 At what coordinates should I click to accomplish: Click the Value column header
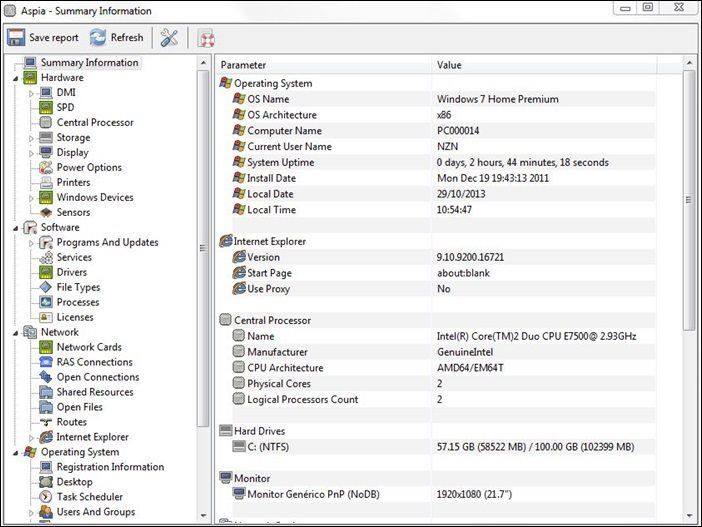(x=544, y=65)
